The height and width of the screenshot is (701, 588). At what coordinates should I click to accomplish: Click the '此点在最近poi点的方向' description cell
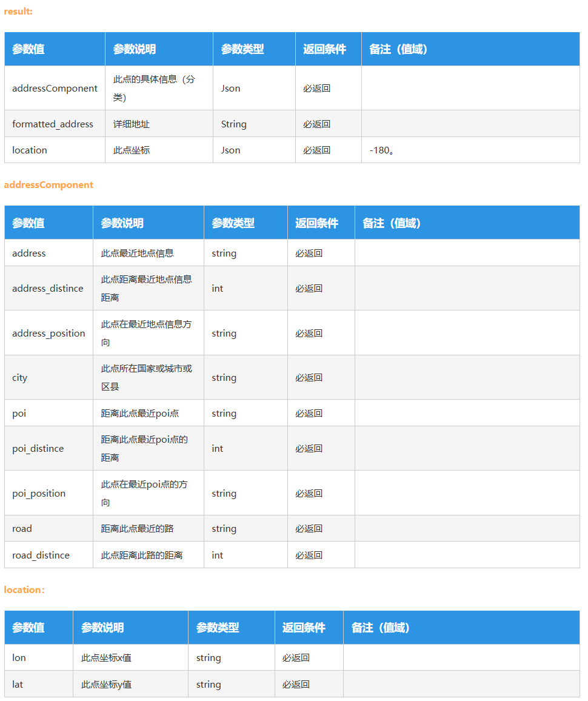tap(149, 493)
